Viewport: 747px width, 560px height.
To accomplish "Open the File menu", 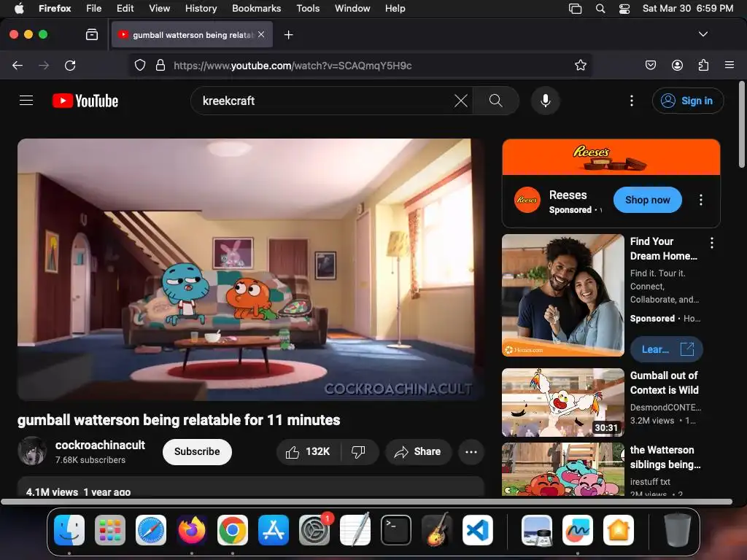I will 94,8.
